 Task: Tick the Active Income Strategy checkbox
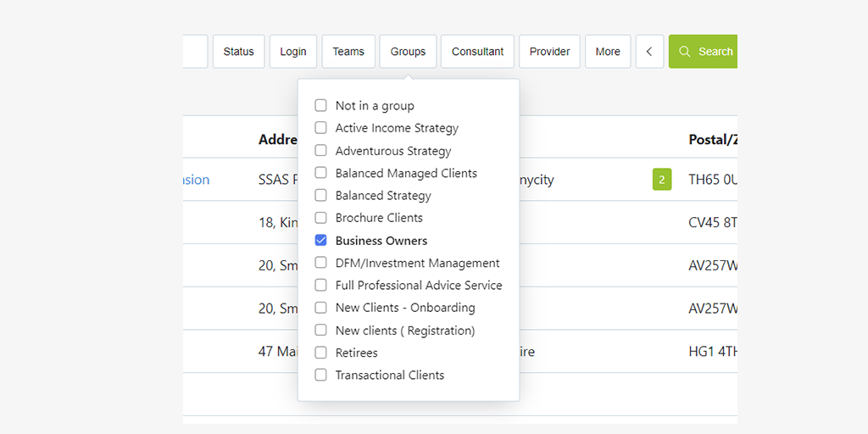click(321, 128)
